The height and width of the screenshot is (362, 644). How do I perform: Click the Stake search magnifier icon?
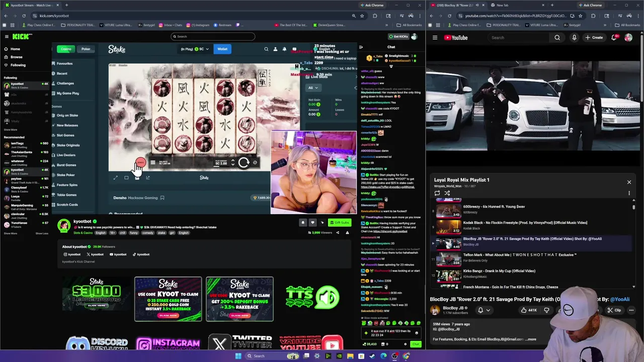pos(266,49)
